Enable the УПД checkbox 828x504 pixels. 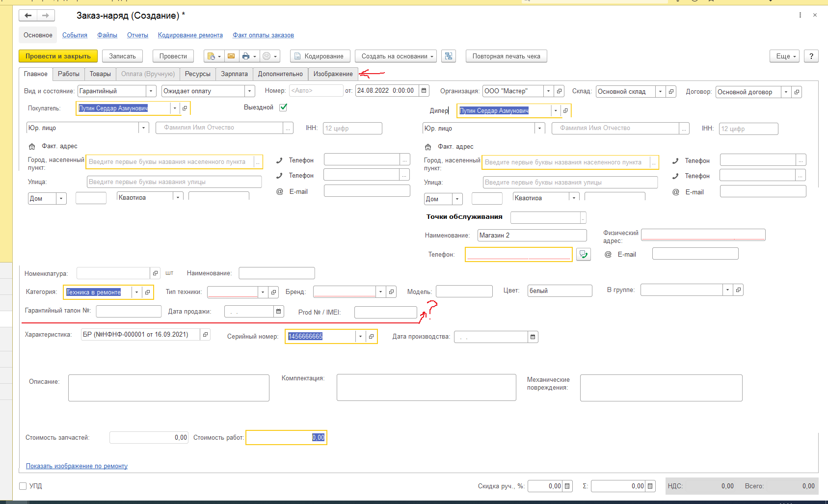(x=23, y=486)
